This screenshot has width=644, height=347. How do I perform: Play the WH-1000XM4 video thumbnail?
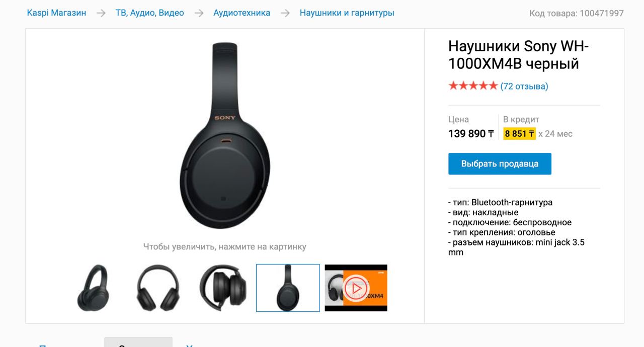(x=356, y=288)
